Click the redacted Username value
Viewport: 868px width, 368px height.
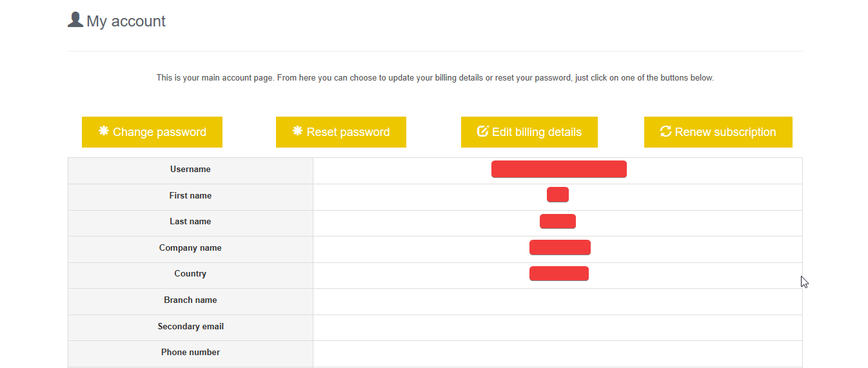[x=559, y=169]
